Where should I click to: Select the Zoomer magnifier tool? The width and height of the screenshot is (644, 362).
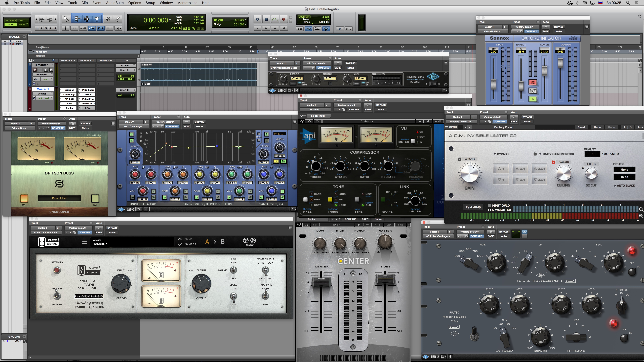(x=66, y=19)
